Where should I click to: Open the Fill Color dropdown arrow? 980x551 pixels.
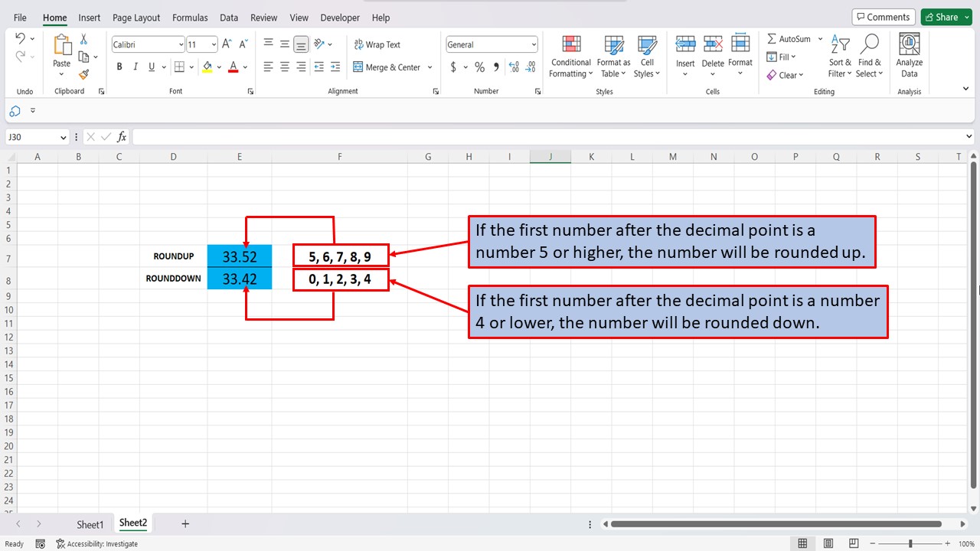click(x=218, y=67)
